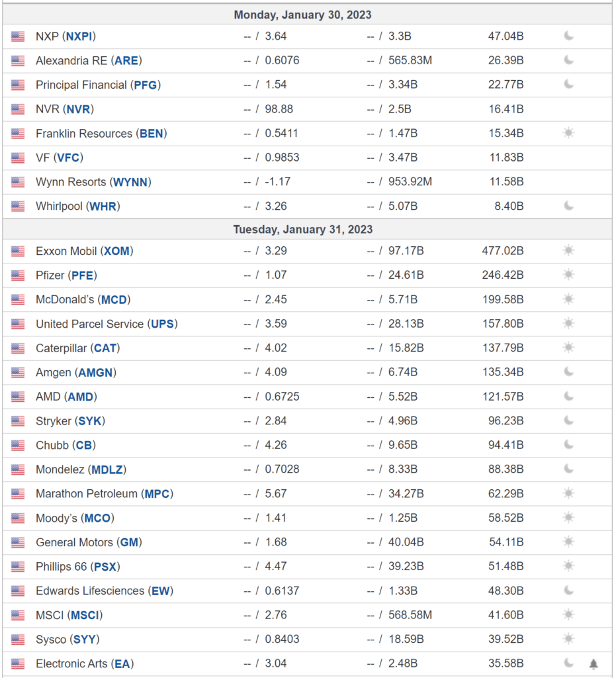Click the SYK ticker link
This screenshot has width=616, height=678.
(90, 420)
